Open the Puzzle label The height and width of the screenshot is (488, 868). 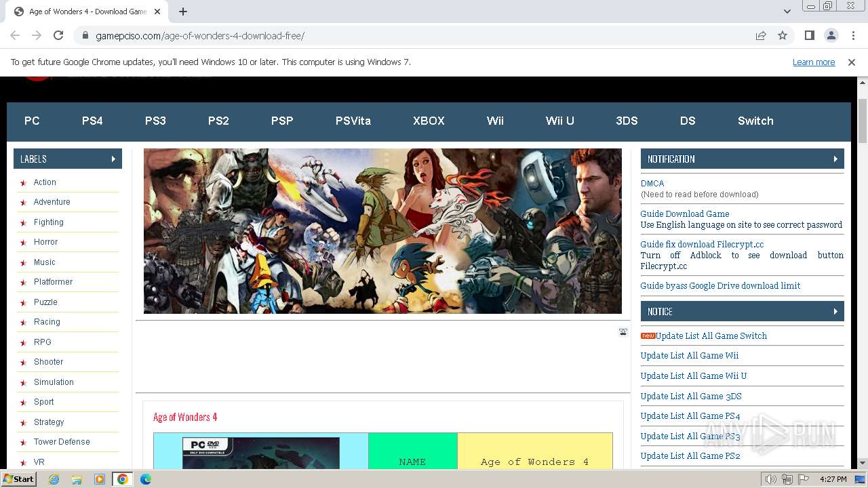(45, 302)
